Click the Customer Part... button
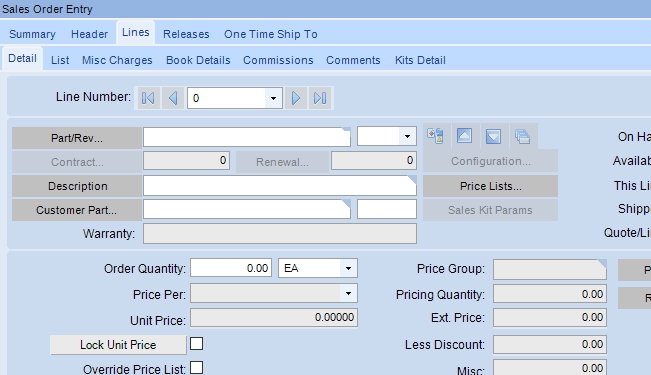 click(x=76, y=210)
